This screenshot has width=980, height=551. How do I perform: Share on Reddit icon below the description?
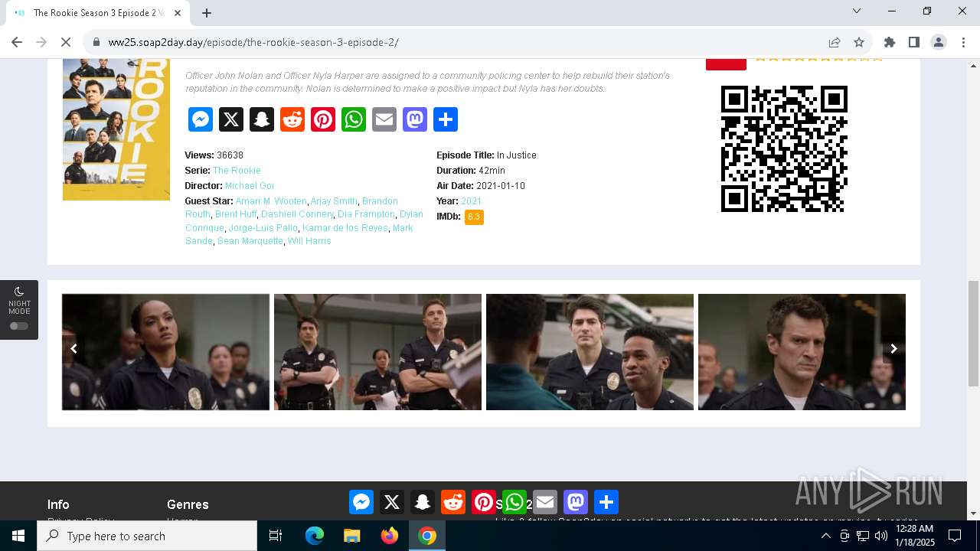292,119
